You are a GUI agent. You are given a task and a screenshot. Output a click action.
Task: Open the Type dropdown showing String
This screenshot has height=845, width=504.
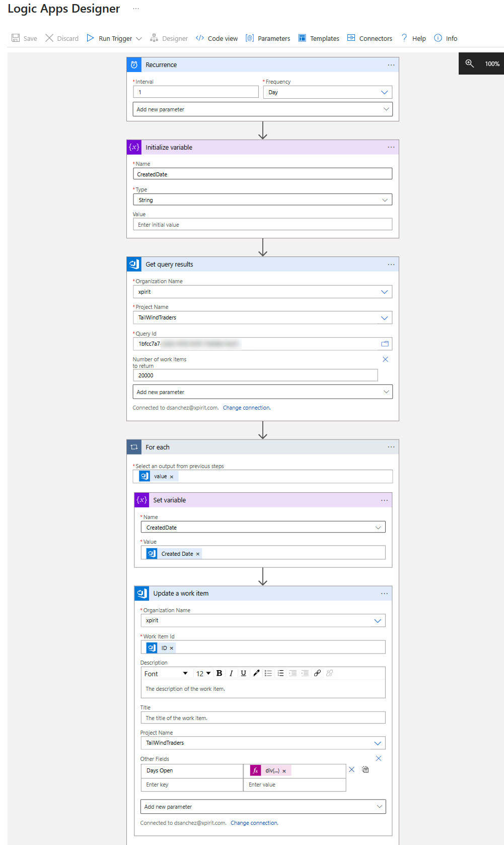(385, 200)
